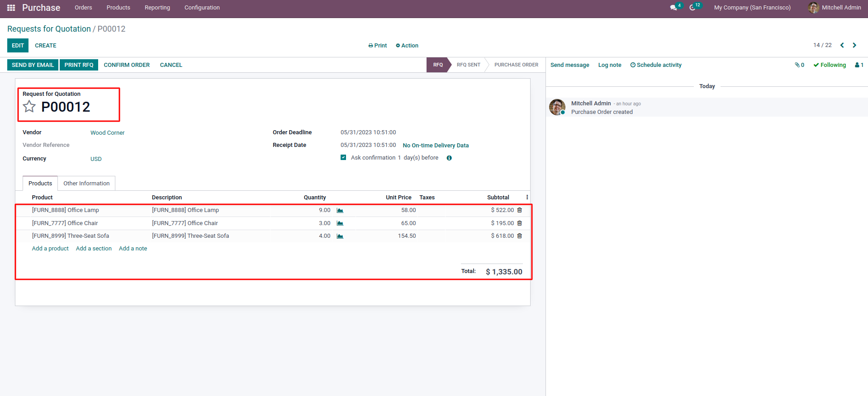Switch company via My Company (San Francisco)
868x396 pixels.
(x=752, y=8)
